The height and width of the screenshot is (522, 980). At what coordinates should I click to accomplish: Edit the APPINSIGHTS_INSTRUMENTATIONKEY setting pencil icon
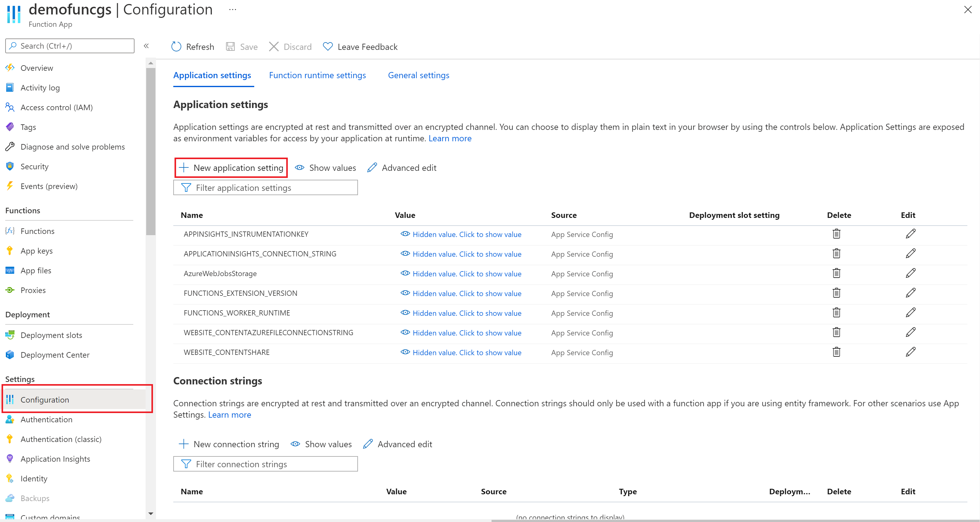click(x=910, y=234)
